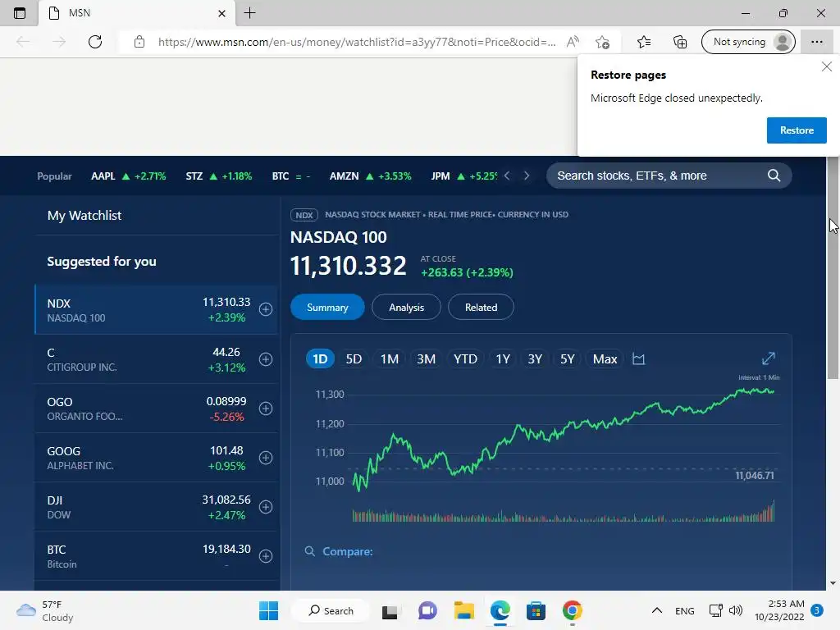Viewport: 840px width, 630px height.
Task: View site information lock icon
Action: [x=139, y=42]
